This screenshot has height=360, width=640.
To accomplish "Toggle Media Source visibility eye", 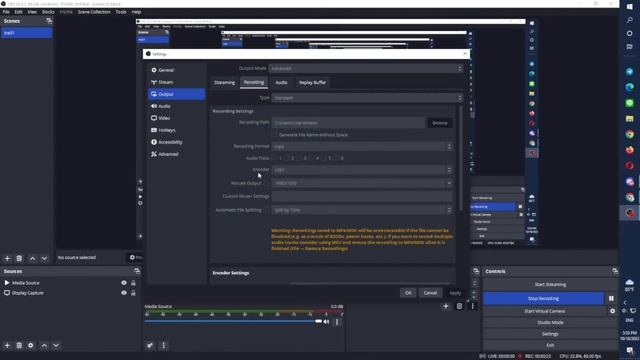I will click(124, 283).
